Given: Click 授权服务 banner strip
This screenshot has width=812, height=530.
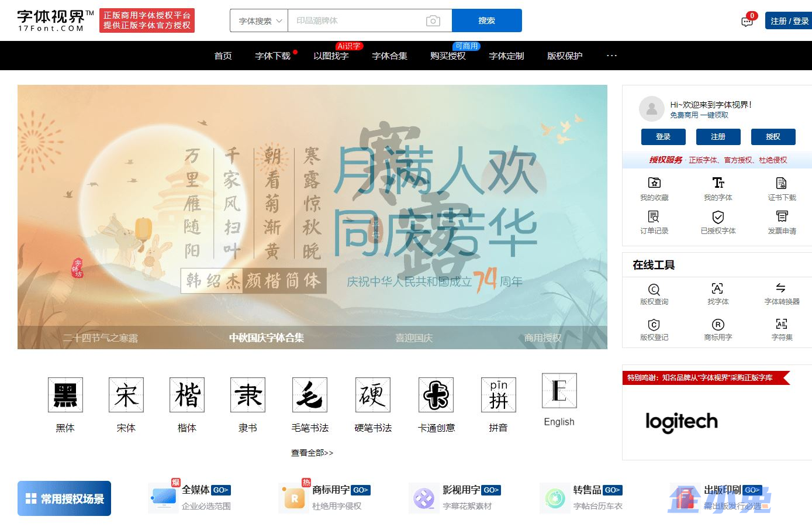Looking at the screenshot, I should [x=718, y=160].
